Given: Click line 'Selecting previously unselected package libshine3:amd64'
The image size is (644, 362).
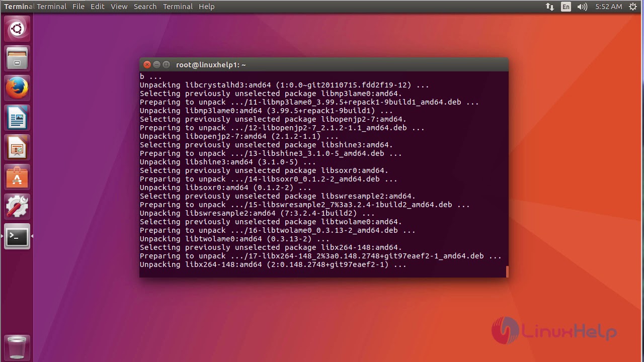Looking at the screenshot, I should click(x=266, y=145).
